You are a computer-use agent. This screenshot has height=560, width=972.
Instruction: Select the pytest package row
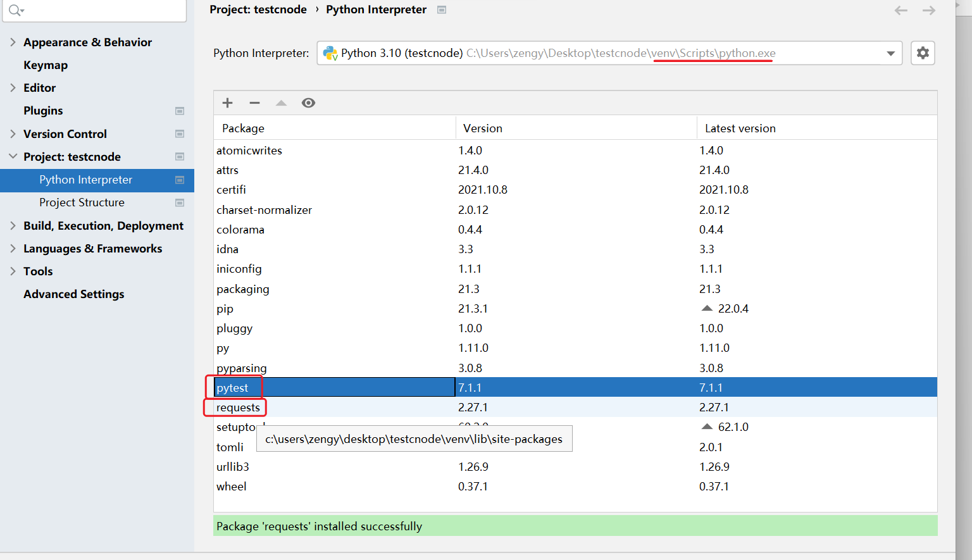point(575,387)
